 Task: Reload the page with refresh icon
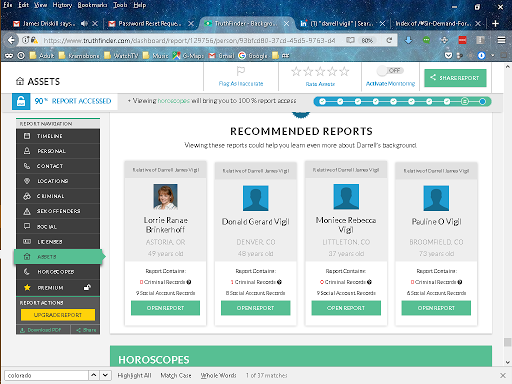pos(389,40)
